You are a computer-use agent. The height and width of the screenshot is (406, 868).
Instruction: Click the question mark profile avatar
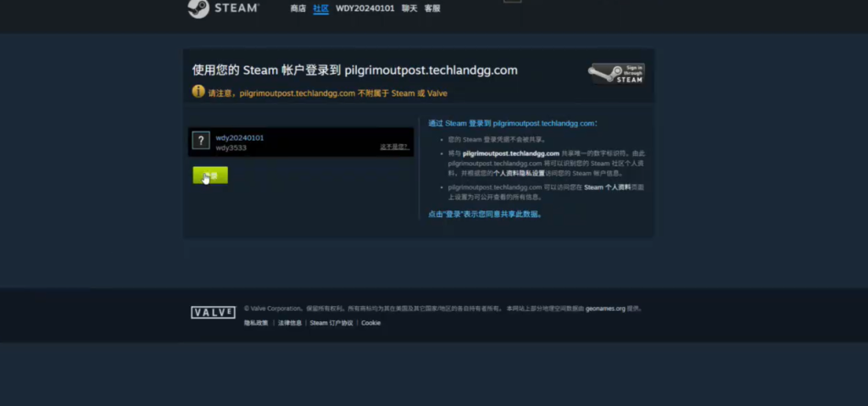pos(200,141)
